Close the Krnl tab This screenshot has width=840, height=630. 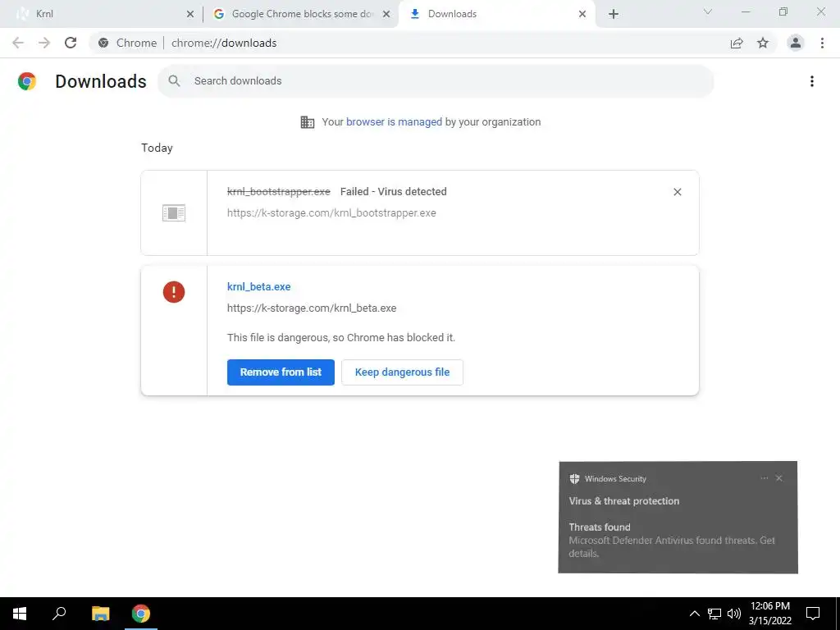coord(190,14)
